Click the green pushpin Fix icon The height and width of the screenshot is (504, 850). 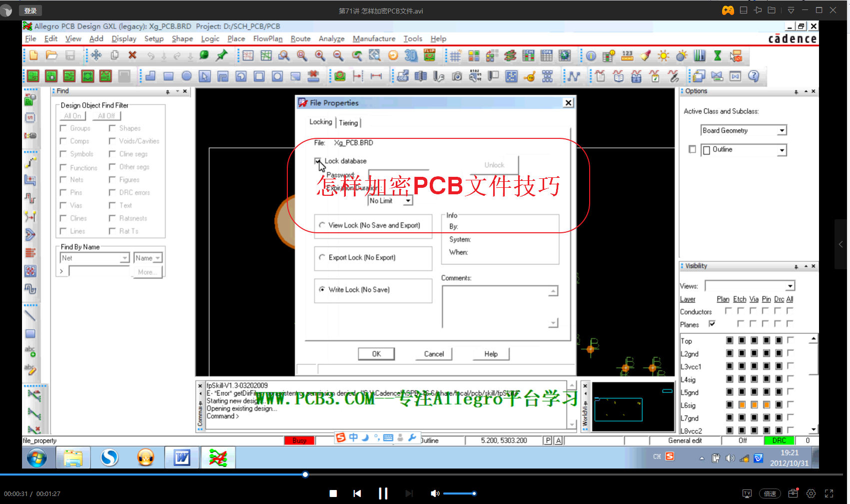[x=222, y=55]
